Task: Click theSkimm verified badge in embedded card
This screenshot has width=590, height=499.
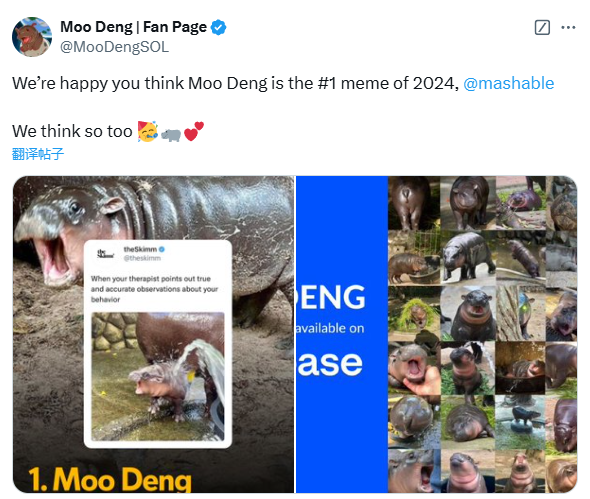Action: [162, 249]
